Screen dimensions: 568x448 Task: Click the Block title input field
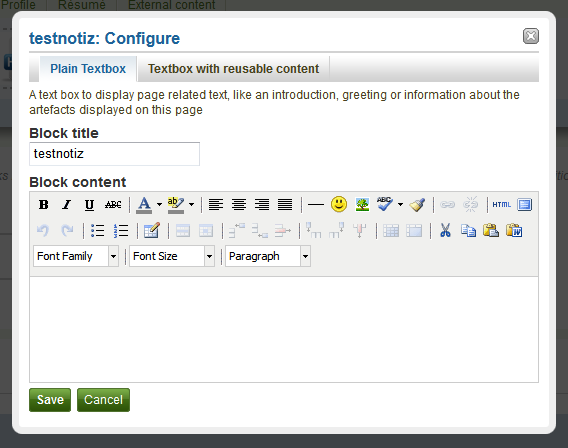tap(114, 154)
